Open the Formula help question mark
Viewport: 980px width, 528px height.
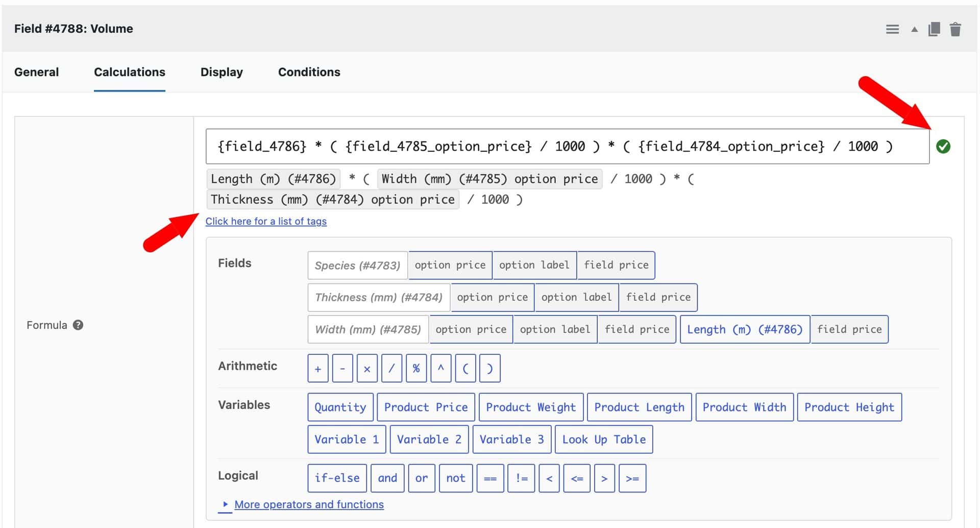[x=78, y=325]
